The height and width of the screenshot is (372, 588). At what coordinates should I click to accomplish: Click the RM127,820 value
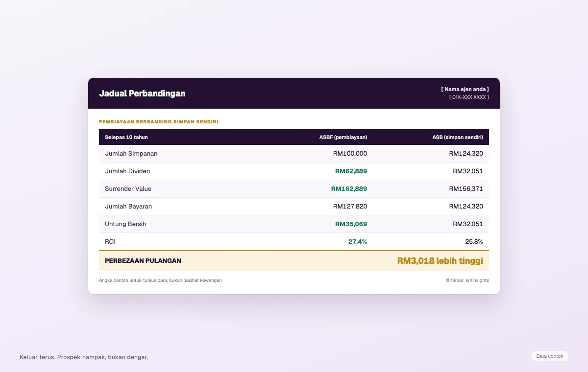(350, 206)
